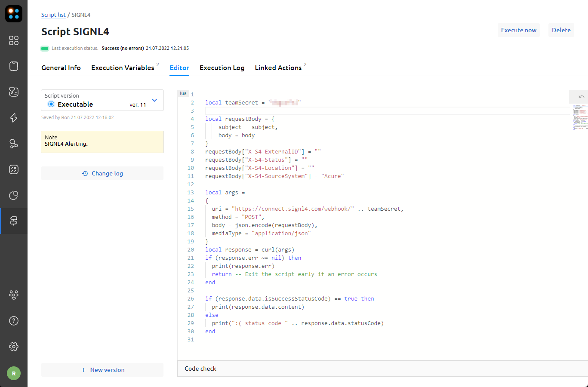Click the clock icon beside Change log
588x387 pixels.
pos(85,174)
